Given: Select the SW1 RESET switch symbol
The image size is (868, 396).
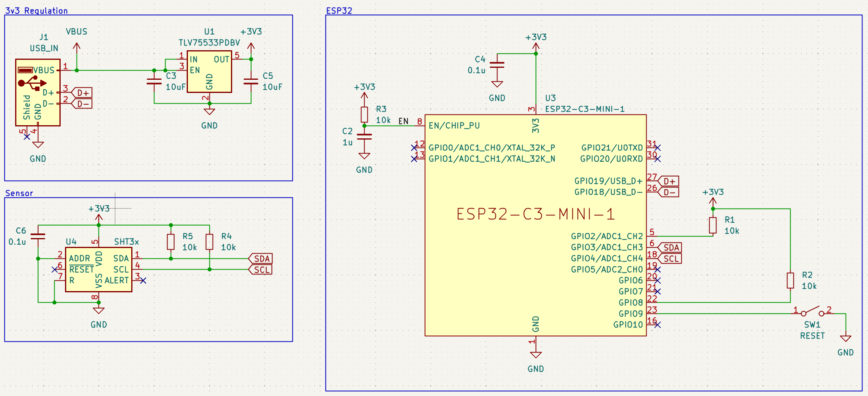Looking at the screenshot, I should pyautogui.click(x=812, y=311).
